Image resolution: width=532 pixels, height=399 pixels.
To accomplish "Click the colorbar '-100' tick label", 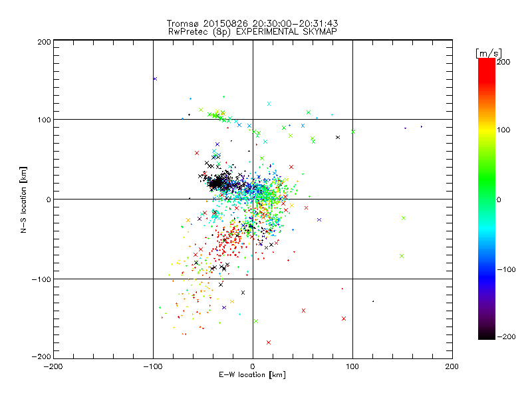I will pos(506,269).
